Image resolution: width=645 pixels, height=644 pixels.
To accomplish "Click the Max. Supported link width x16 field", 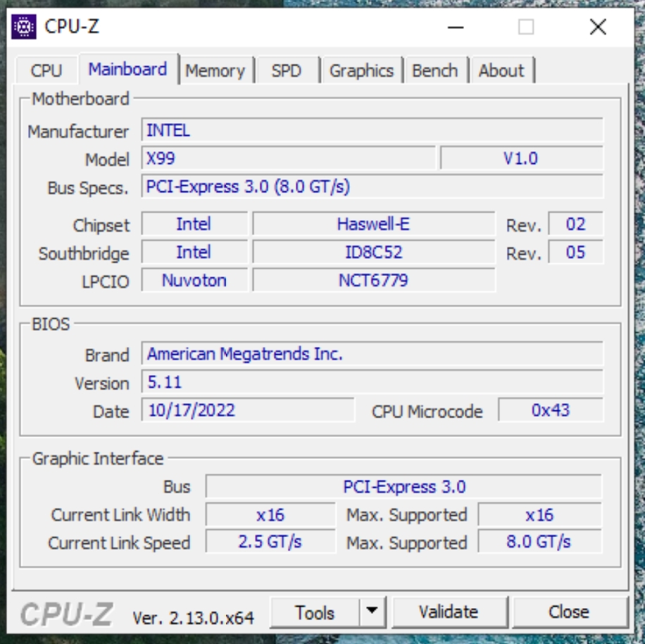I will 539,515.
